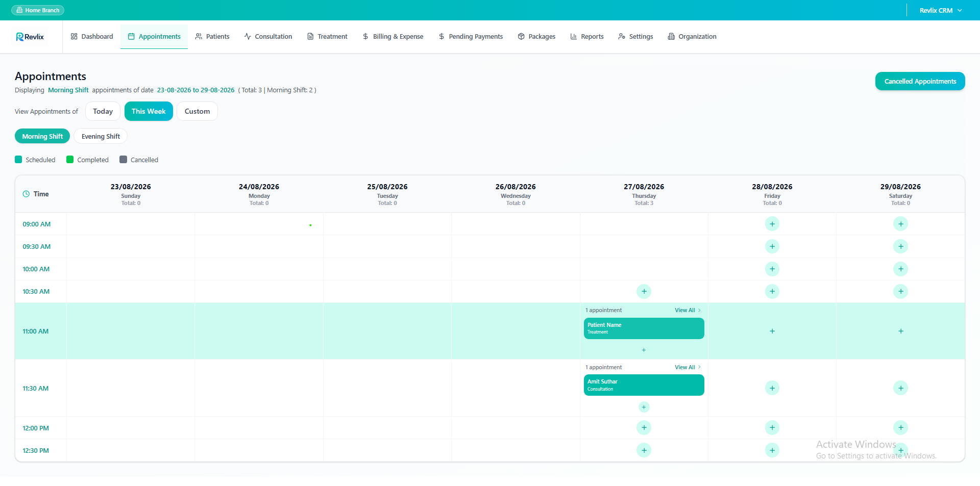Open the Settings tab
This screenshot has height=486, width=980.
(x=635, y=37)
